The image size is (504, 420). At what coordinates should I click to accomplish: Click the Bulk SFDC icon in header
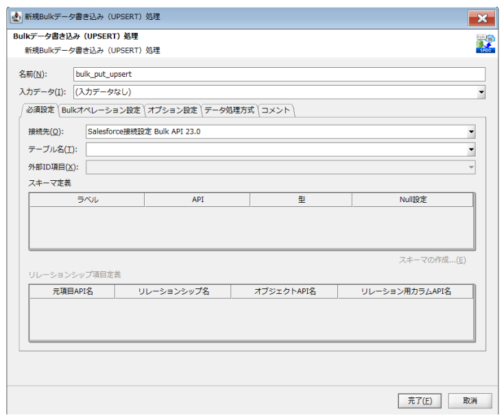[485, 44]
